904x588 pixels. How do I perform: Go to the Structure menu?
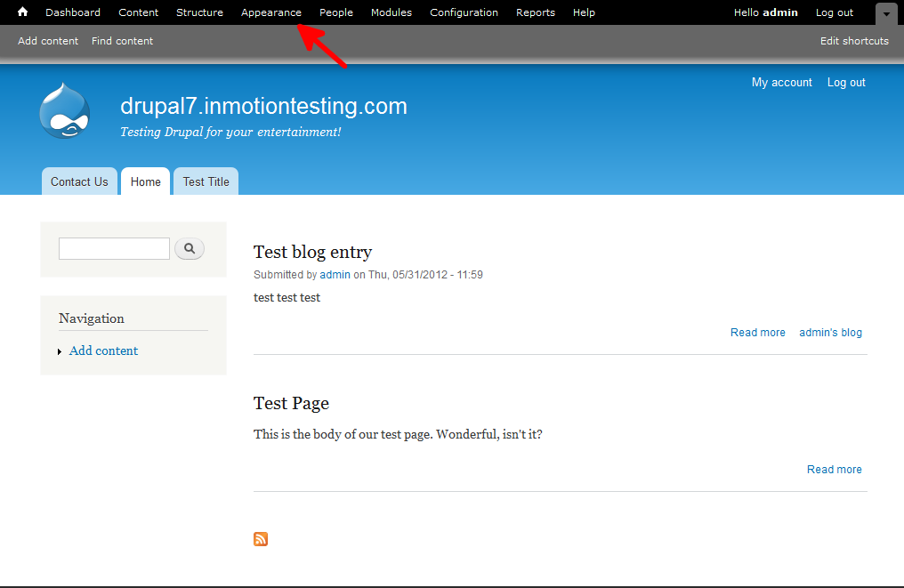[199, 12]
